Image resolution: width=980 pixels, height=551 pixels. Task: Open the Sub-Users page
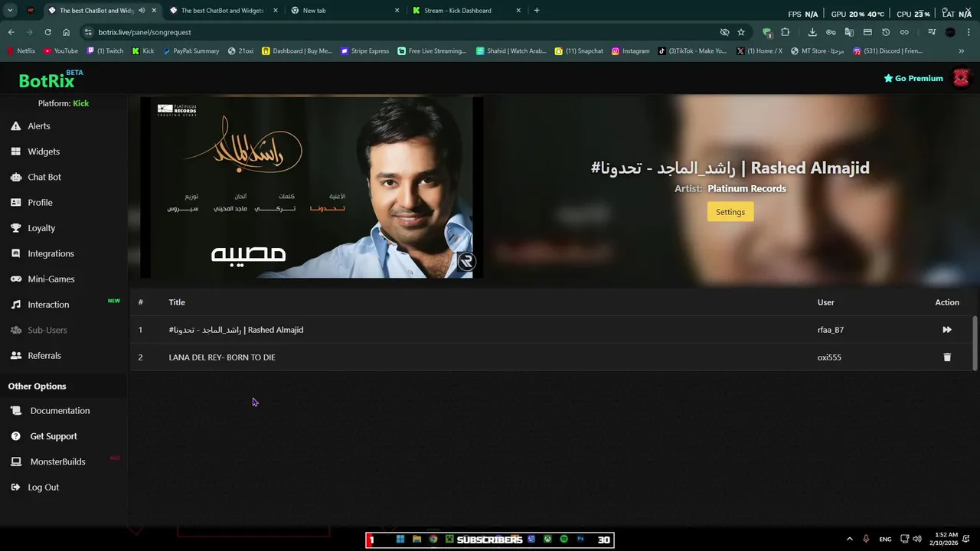point(47,330)
